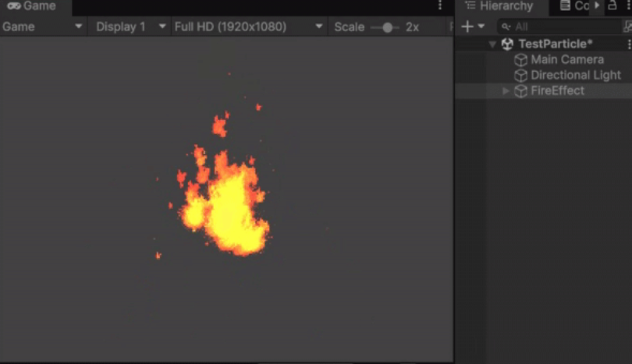Screen dimensions: 632x364
Task: Click the search magnifier icon in Hierarchy
Action: click(x=505, y=27)
